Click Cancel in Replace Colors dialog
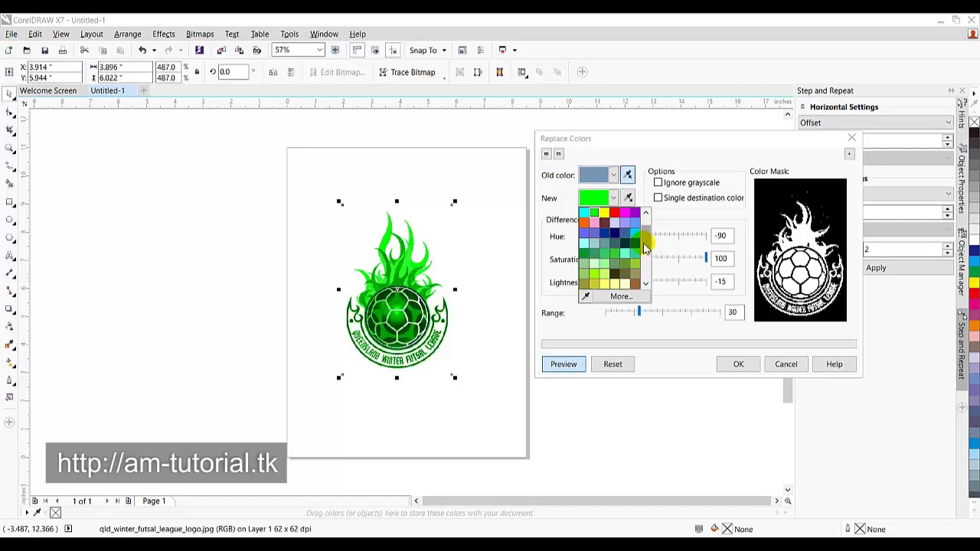Viewport: 980px width, 551px height. pyautogui.click(x=786, y=364)
